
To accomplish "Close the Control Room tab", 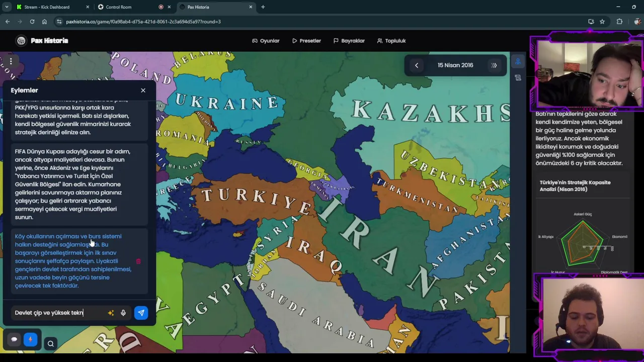I will click(x=169, y=7).
